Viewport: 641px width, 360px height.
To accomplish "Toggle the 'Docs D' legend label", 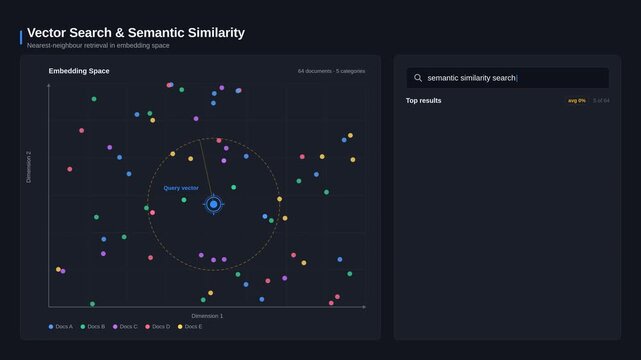I will click(161, 326).
